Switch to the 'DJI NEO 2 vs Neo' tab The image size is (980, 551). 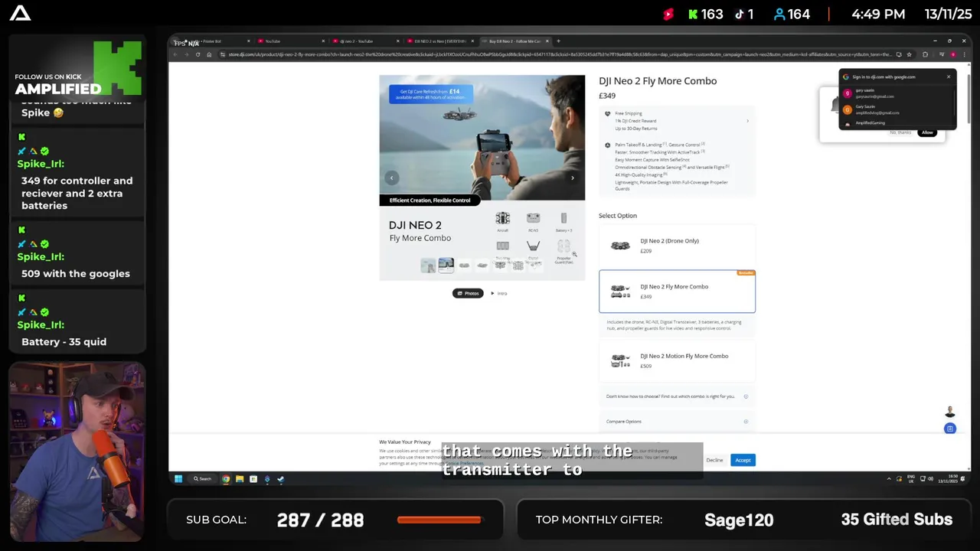(439, 41)
